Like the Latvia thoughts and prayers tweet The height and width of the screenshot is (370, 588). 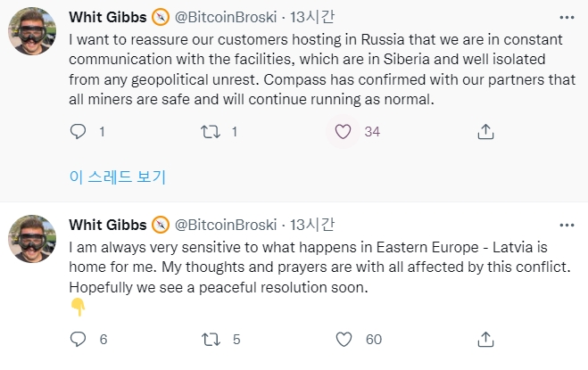click(x=344, y=339)
